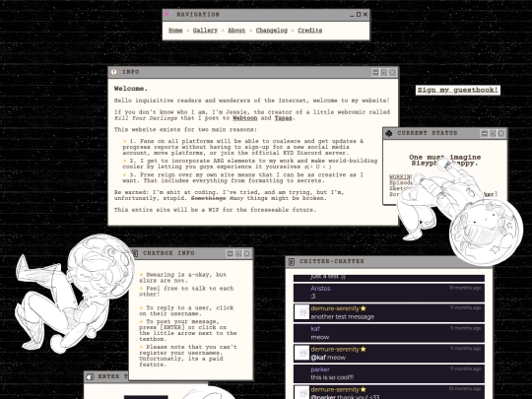Click the Sign my guestbook link
Image resolution: width=532 pixels, height=399 pixels.
458,90
